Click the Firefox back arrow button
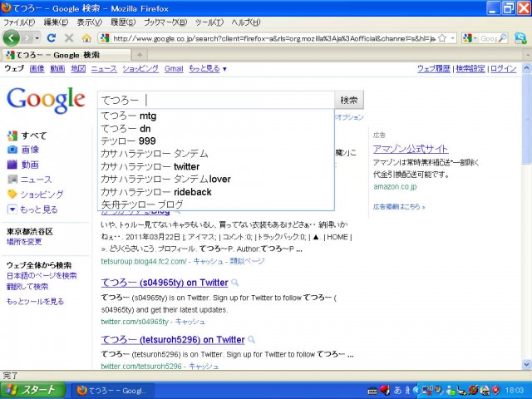This screenshot has height=399, width=532. click(x=11, y=38)
